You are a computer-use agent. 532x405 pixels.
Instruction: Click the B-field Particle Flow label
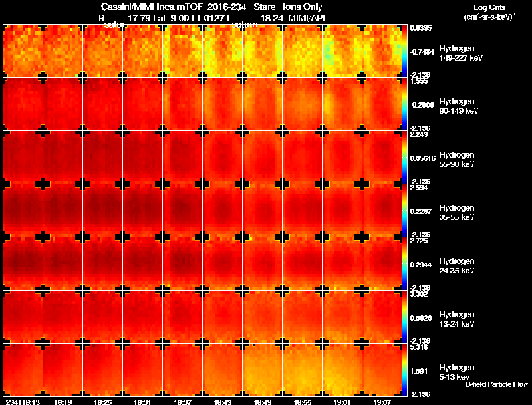(x=497, y=384)
